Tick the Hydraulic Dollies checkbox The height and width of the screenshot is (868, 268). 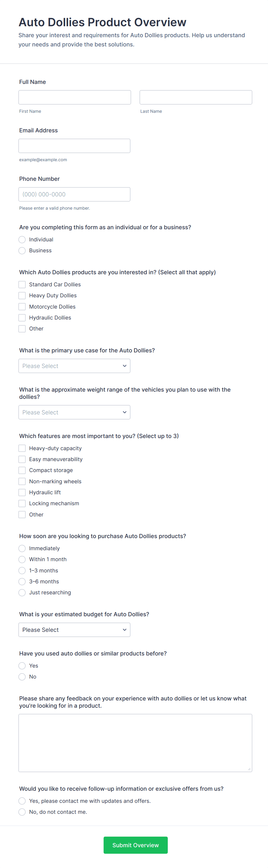click(x=22, y=318)
